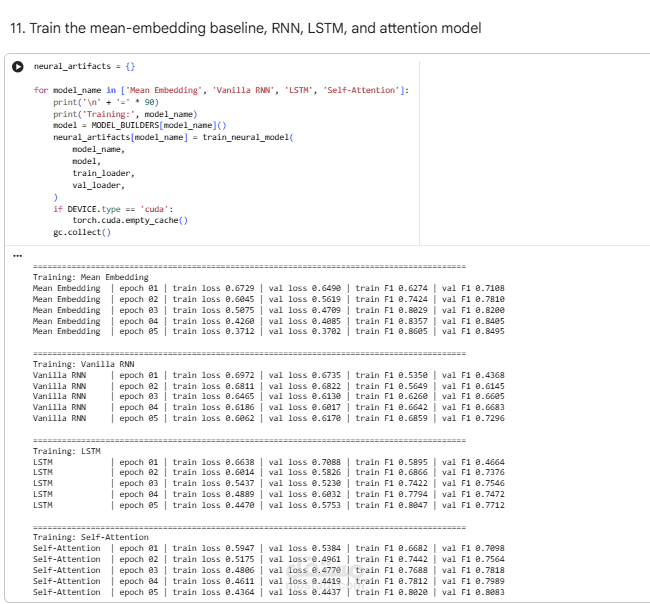Click the MODEL_BUILDERS[model_name]() code line
This screenshot has height=604, width=650.
tap(139, 125)
